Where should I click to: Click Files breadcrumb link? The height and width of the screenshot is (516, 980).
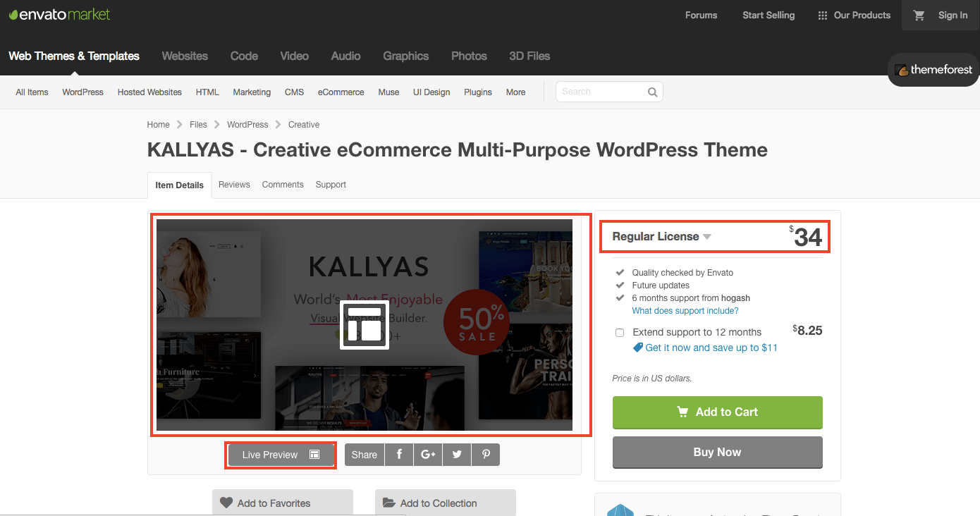[x=198, y=125]
